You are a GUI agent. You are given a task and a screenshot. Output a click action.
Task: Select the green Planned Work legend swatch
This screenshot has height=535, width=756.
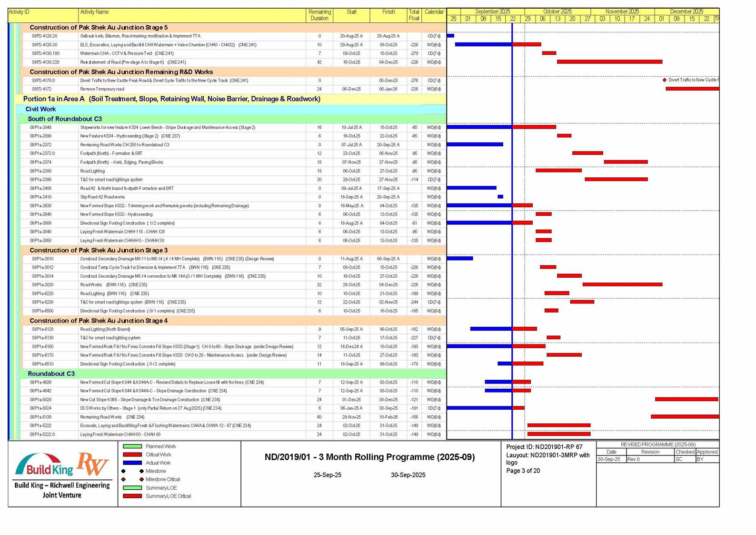click(x=132, y=446)
